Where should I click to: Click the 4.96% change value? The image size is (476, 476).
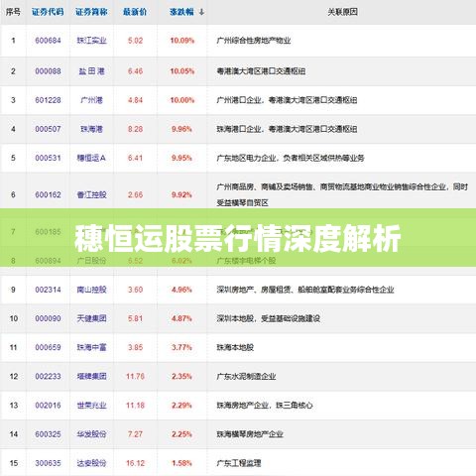[x=181, y=290]
